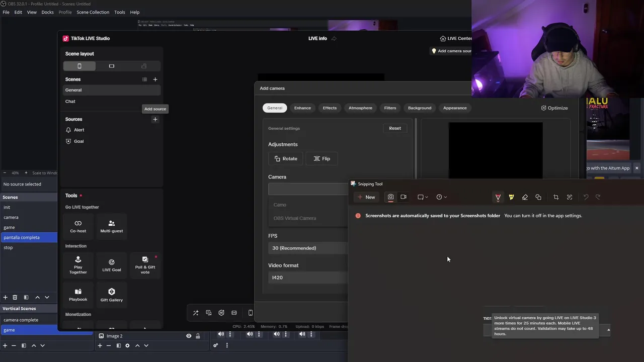The width and height of the screenshot is (644, 362).
Task: Open the snipping shape mode dropdown
Action: [x=423, y=197]
